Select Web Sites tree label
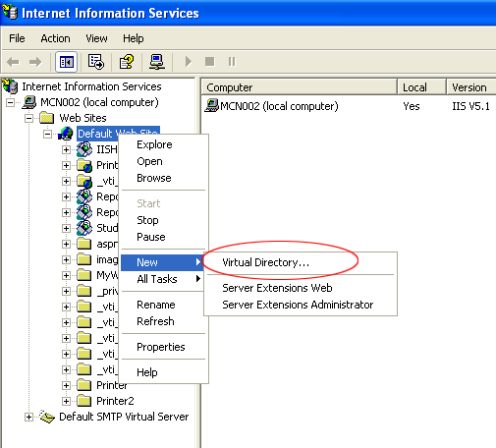Screen dimensions: 496x448 [x=83, y=118]
